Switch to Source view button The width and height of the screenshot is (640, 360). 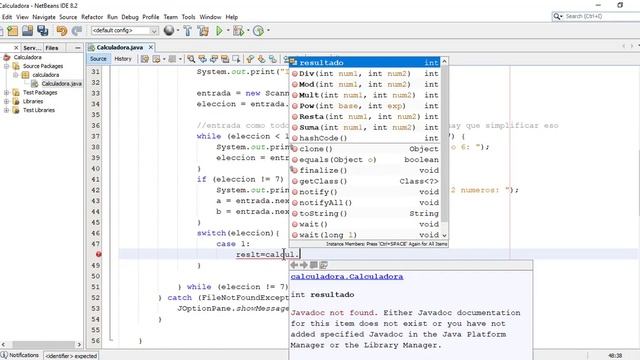point(98,59)
